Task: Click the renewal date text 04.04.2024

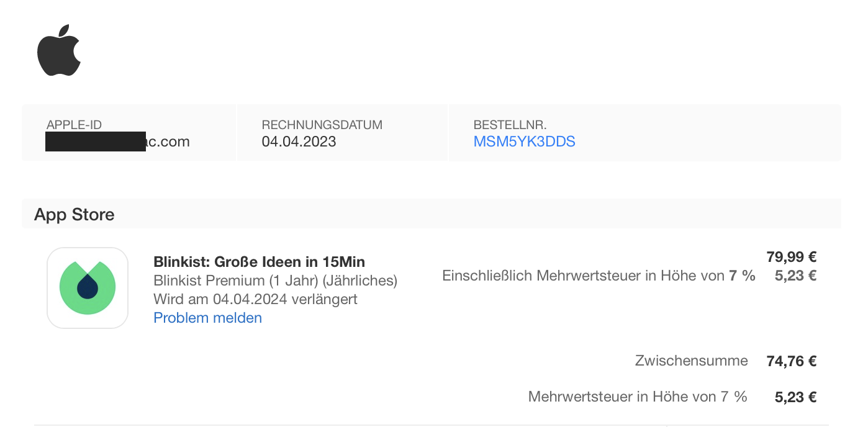Action: (x=250, y=299)
